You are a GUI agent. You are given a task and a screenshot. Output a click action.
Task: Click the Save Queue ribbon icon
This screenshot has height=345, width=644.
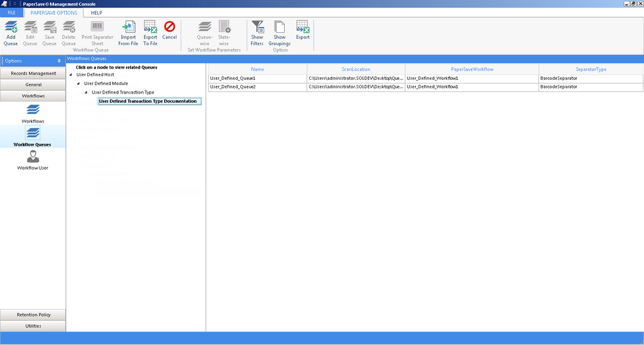coord(50,27)
